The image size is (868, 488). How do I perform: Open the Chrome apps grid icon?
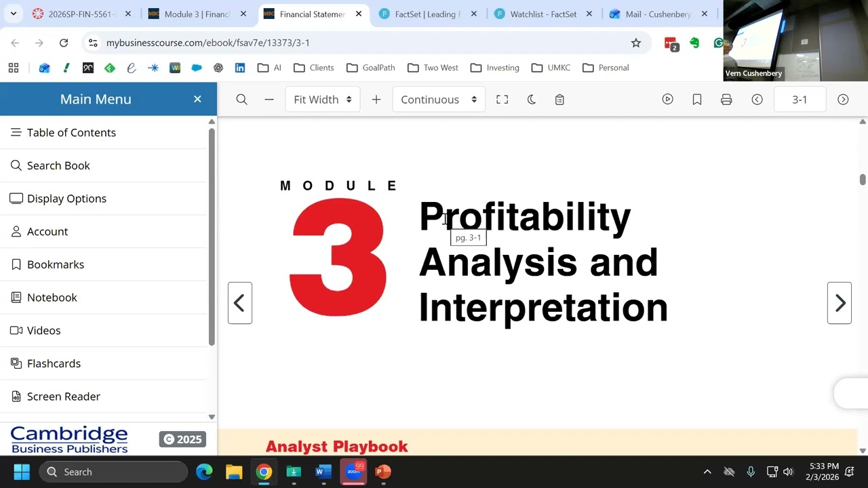(14, 68)
